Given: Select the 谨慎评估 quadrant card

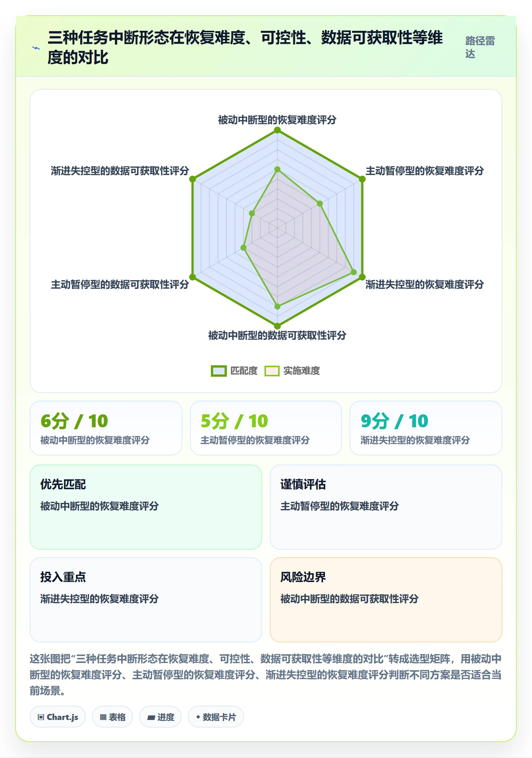Looking at the screenshot, I should 386,507.
